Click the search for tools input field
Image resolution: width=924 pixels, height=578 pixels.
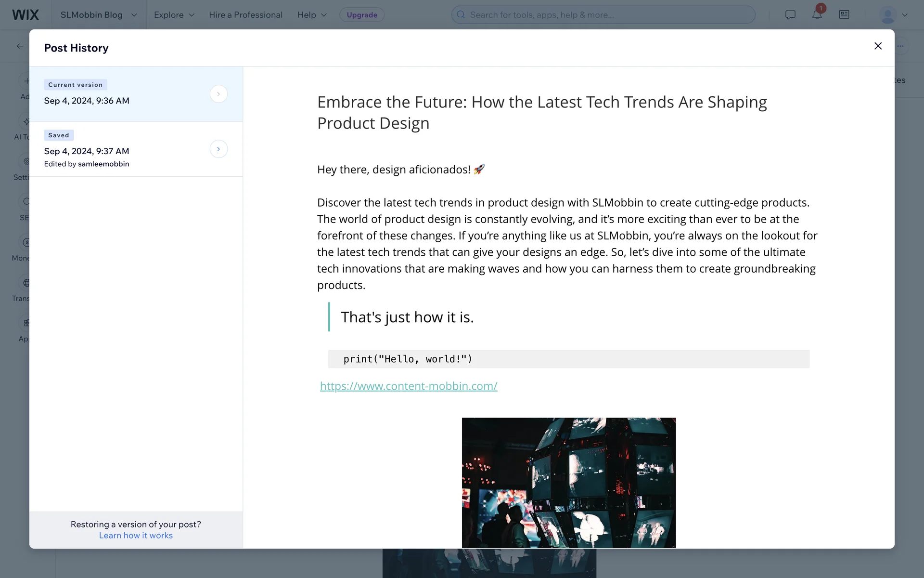(606, 14)
